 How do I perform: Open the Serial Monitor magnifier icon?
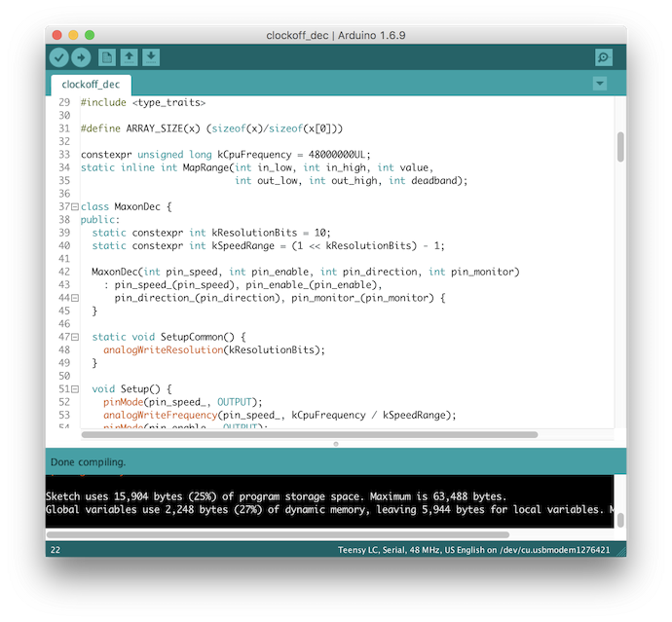pos(604,57)
